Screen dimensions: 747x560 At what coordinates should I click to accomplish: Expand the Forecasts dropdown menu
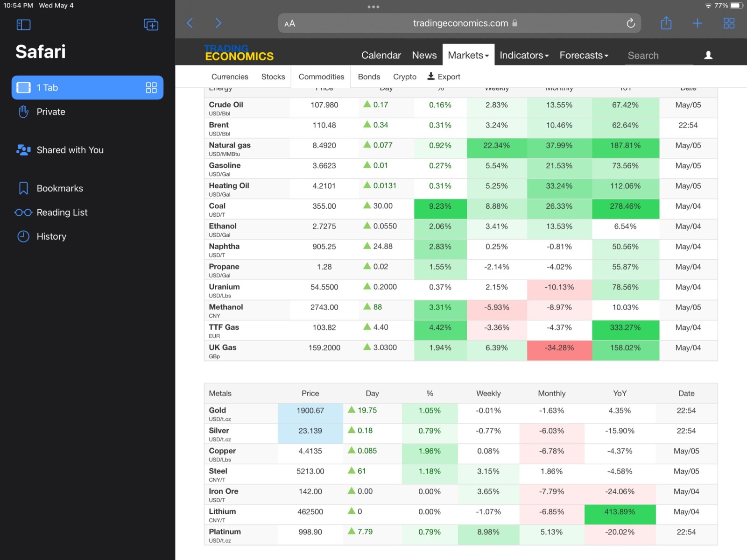pos(584,55)
